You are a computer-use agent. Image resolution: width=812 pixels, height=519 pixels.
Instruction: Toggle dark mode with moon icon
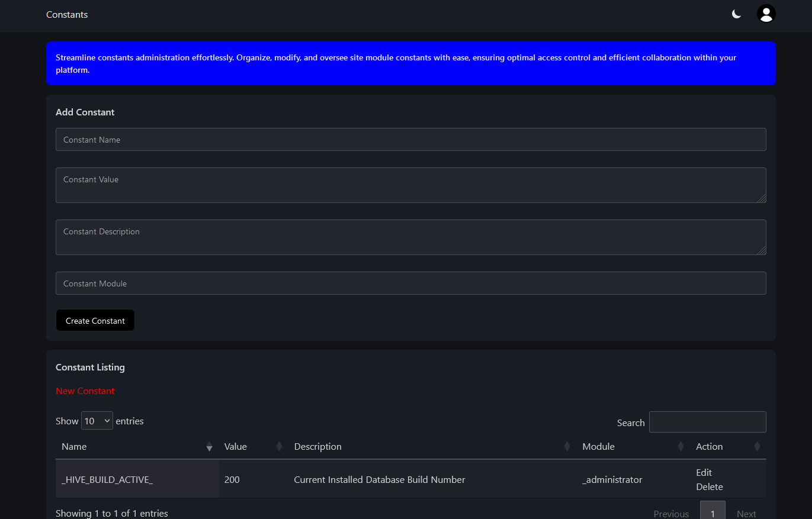(736, 14)
